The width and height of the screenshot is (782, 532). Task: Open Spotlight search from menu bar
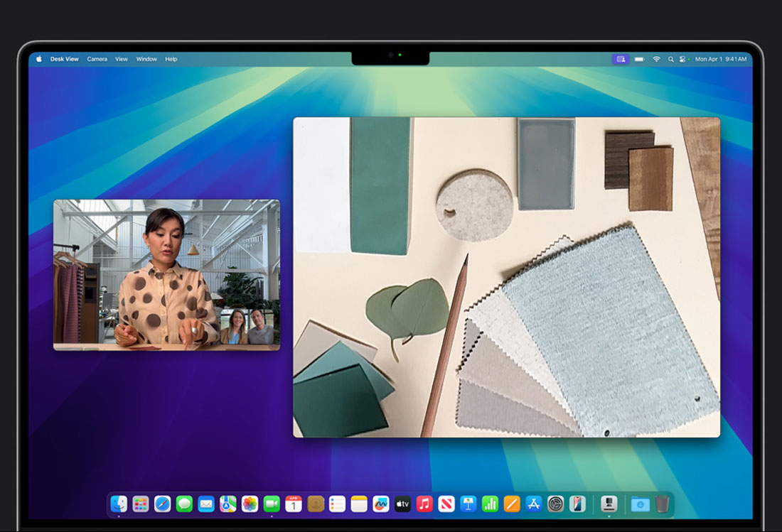point(670,59)
